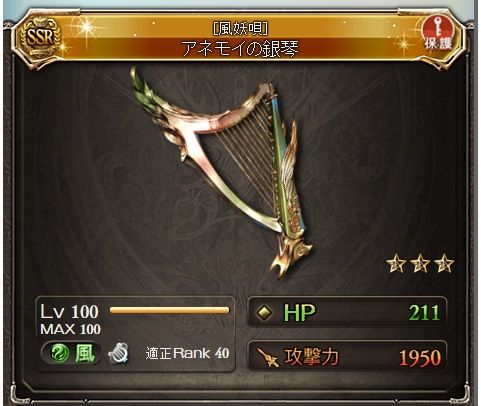This screenshot has height=406, width=481.
Task: Click the [風妖唄] series label
Action: (240, 29)
